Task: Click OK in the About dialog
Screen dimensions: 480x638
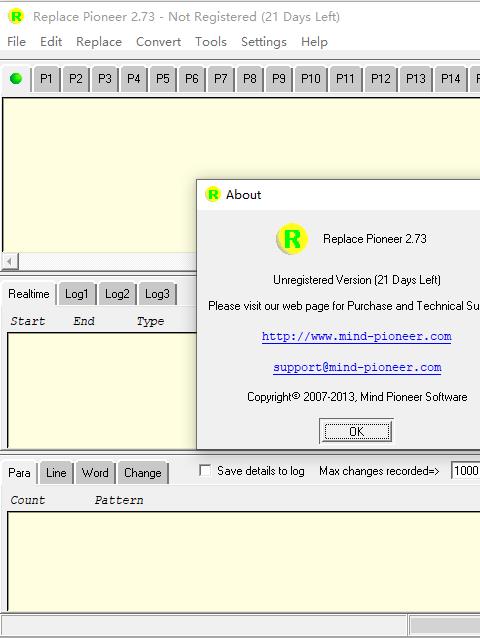Action: click(357, 431)
